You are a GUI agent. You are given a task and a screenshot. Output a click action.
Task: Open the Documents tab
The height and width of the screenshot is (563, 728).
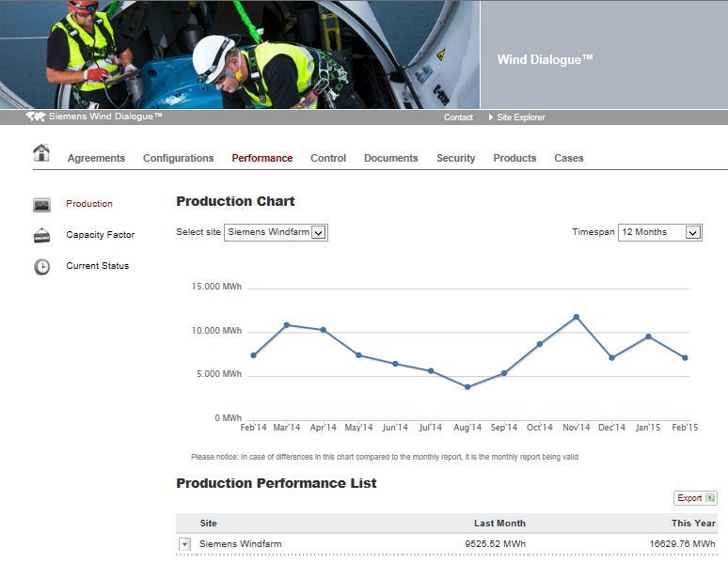click(391, 158)
